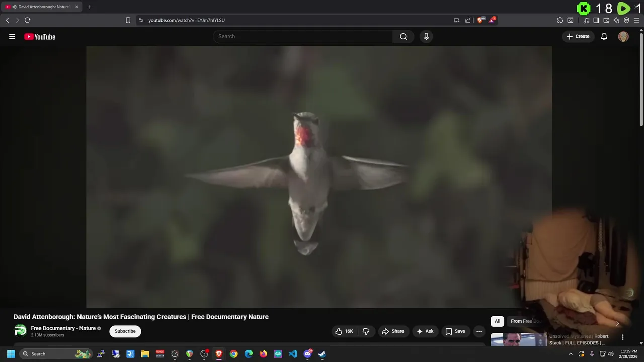Launch Firefox from the taskbar

coord(263,354)
